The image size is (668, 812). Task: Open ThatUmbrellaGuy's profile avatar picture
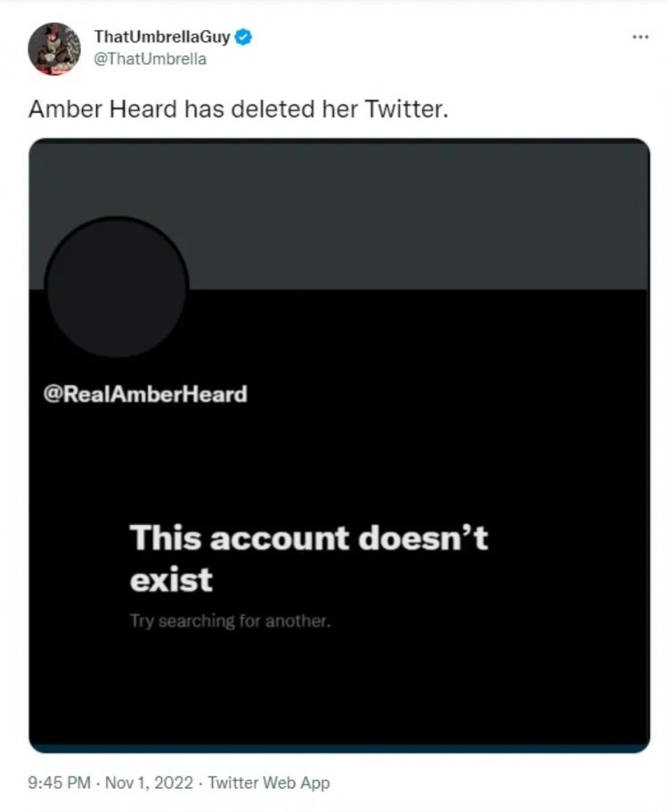coord(54,49)
